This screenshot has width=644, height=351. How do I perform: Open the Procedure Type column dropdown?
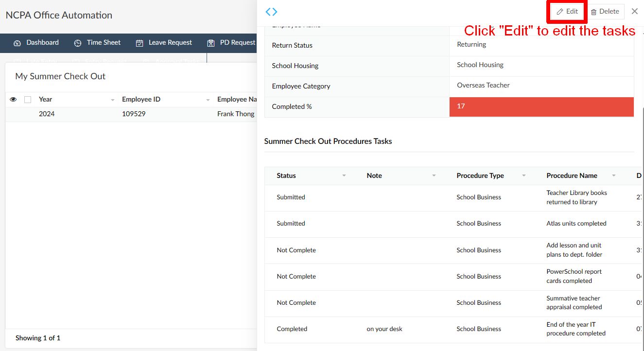pyautogui.click(x=524, y=175)
